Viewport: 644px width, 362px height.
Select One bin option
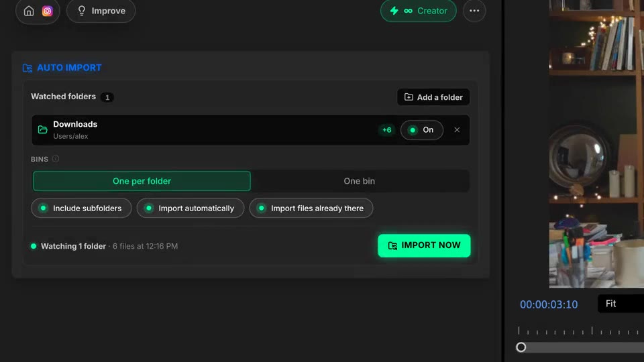[360, 181]
